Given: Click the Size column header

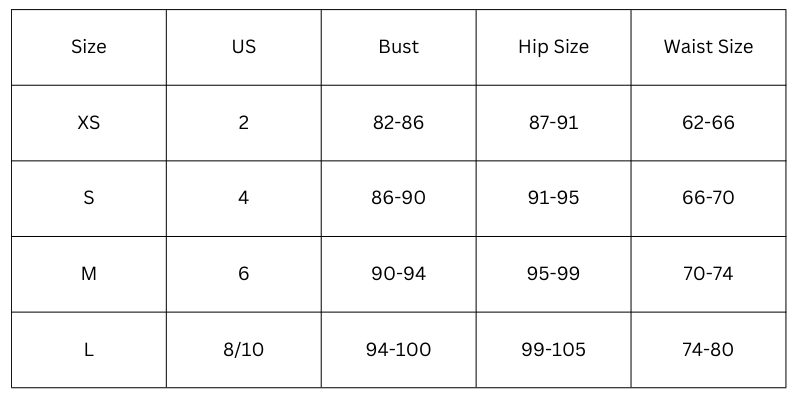Looking at the screenshot, I should point(89,47).
